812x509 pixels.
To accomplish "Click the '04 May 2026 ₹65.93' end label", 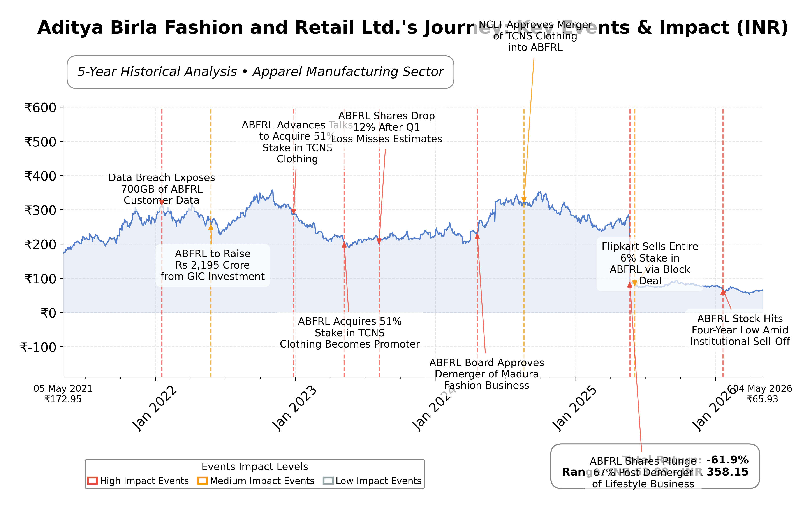I will [763, 394].
